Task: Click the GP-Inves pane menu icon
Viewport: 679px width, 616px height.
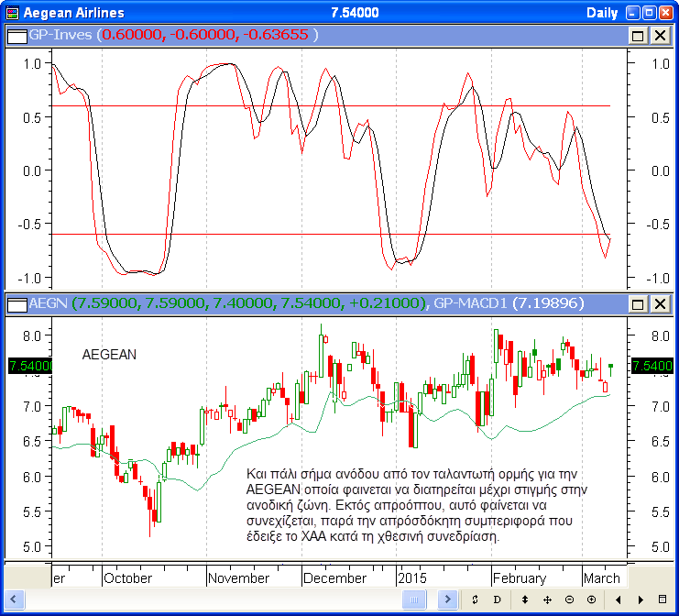Action: (16, 36)
